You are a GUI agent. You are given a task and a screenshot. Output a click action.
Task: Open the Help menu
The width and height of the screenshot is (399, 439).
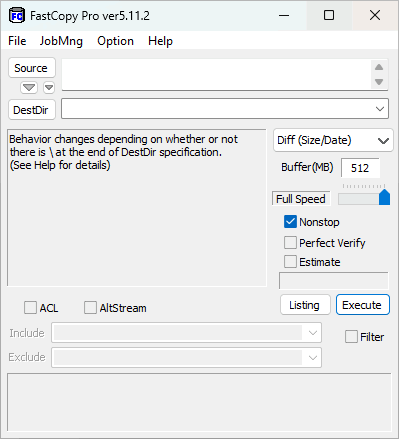pos(160,41)
